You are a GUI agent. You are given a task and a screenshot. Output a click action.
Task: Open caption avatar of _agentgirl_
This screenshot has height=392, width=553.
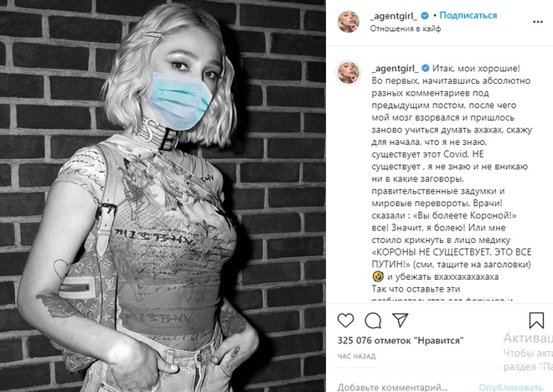(349, 73)
